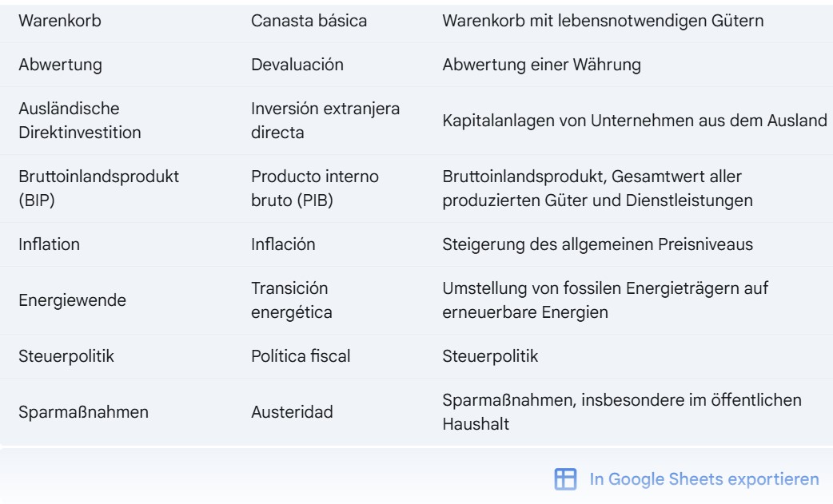The width and height of the screenshot is (833, 504).
Task: Select 'Bruttoinlandsprodukt (BIP)' cell
Action: click(x=99, y=189)
